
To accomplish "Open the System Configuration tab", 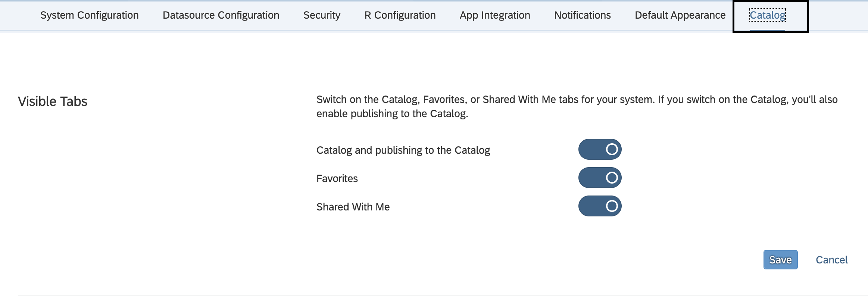I will click(x=90, y=15).
